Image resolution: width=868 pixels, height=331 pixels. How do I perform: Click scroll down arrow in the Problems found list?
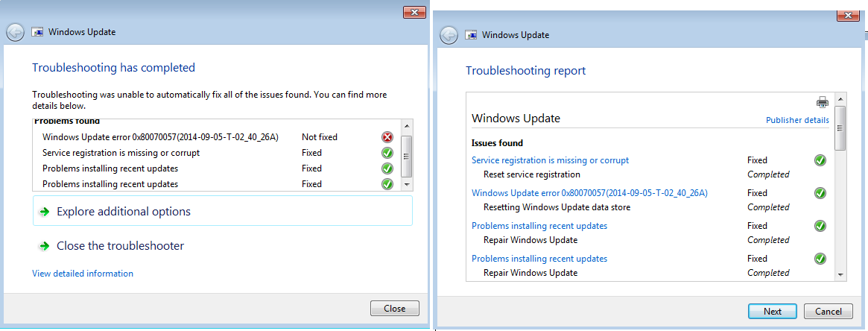pos(407,184)
